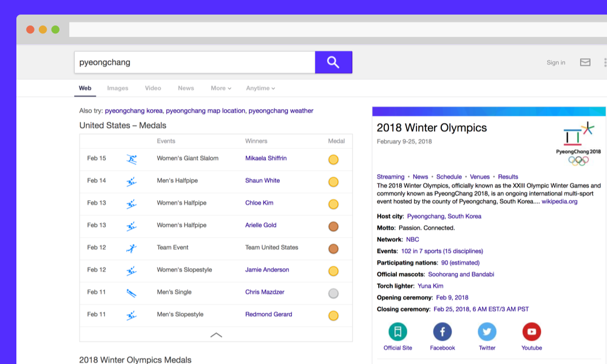Click the snowboard icon for Women's Slopestyle
This screenshot has height=364, width=607.
coord(132,271)
